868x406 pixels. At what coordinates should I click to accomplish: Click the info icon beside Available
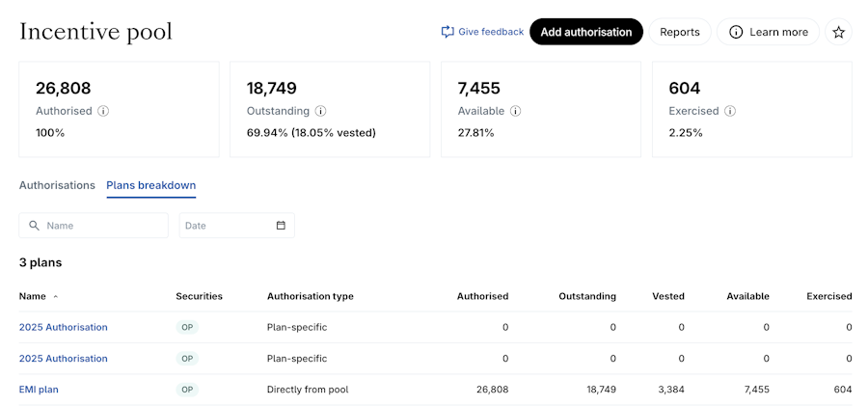pyautogui.click(x=516, y=111)
